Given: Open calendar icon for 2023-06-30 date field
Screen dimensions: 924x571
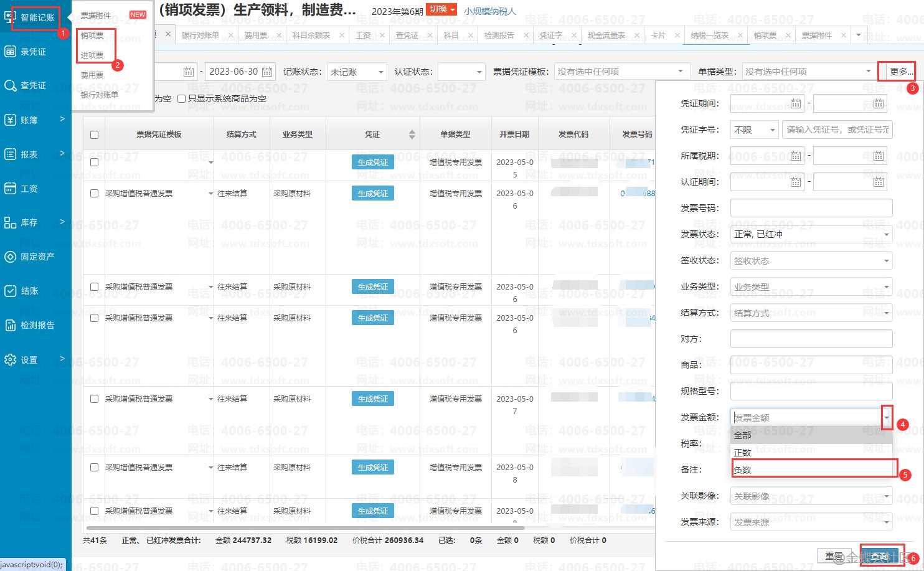Looking at the screenshot, I should (267, 72).
